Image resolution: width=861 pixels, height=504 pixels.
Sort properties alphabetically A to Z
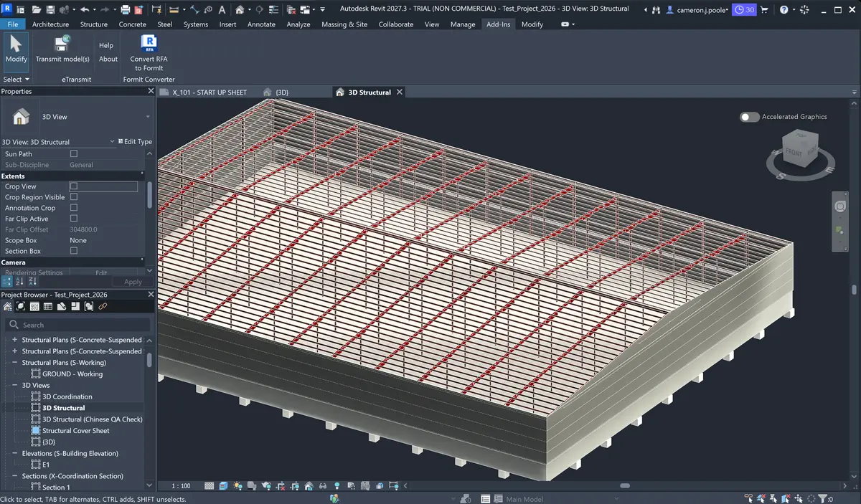point(20,282)
